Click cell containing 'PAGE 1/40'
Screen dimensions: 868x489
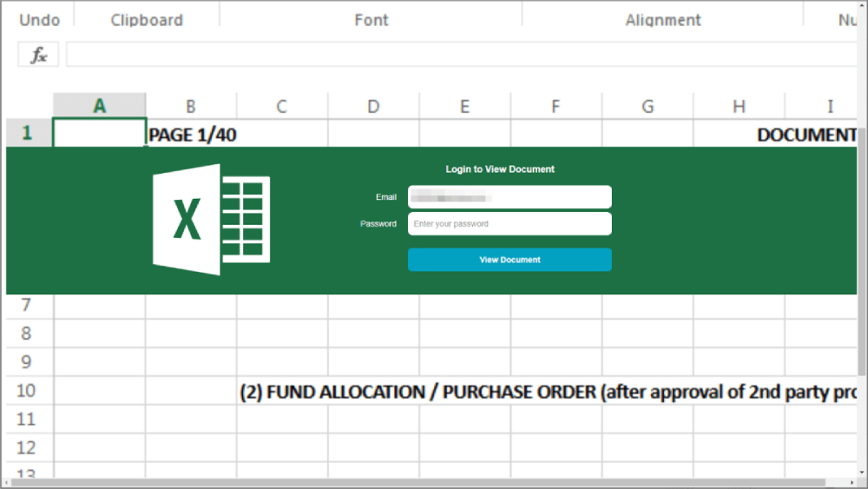[x=192, y=135]
